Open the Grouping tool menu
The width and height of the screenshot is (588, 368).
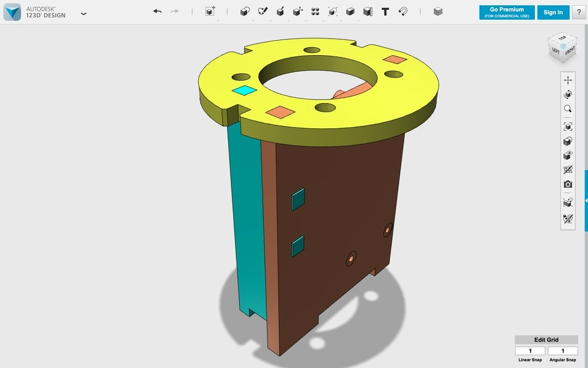[332, 11]
